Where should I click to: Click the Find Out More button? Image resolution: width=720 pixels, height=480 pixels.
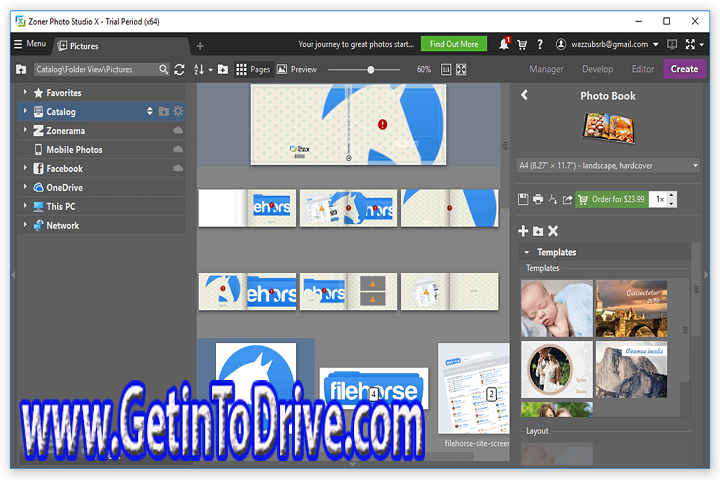click(454, 44)
